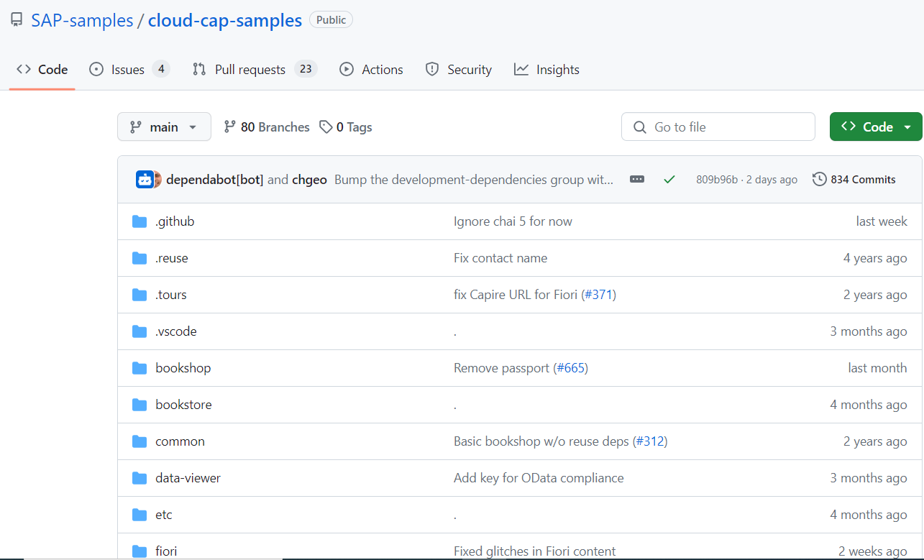Click the '4 years ago' timestamp for .reuse
924x560 pixels.
pos(875,258)
